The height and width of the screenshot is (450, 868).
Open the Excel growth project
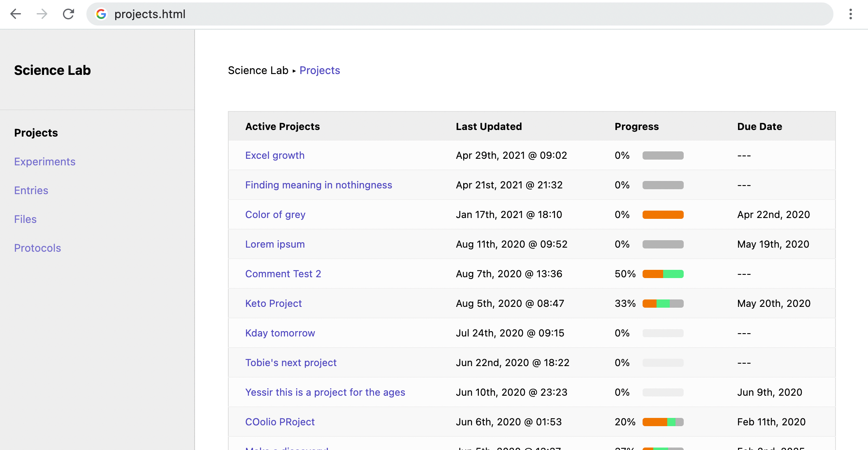[x=274, y=155]
